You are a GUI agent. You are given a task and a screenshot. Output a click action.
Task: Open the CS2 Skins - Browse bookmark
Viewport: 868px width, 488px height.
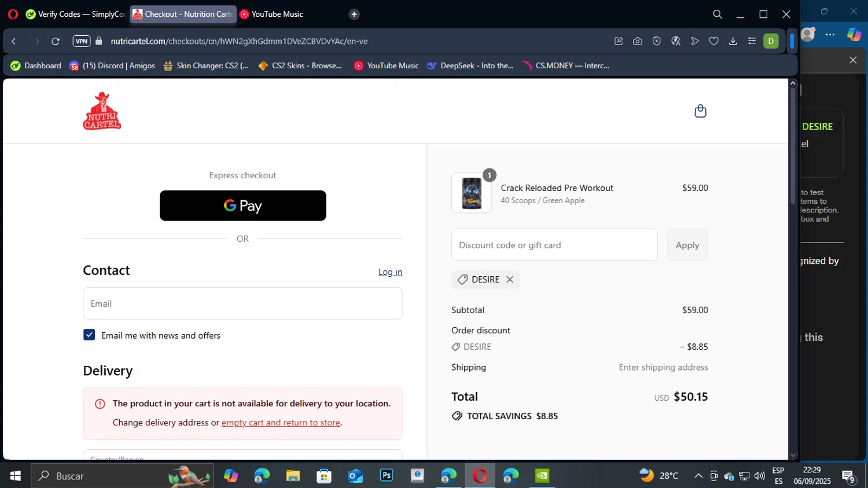tap(300, 65)
